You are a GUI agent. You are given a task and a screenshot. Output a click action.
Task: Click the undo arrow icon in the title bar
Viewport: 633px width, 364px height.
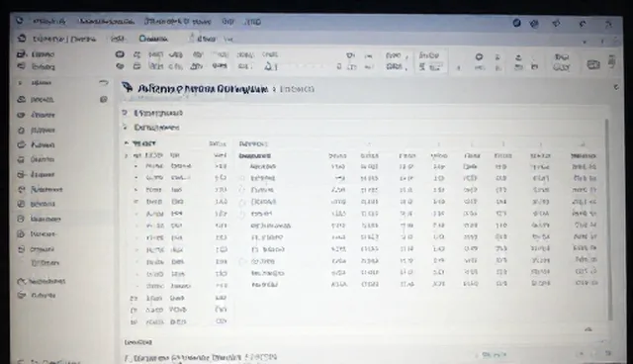[583, 24]
